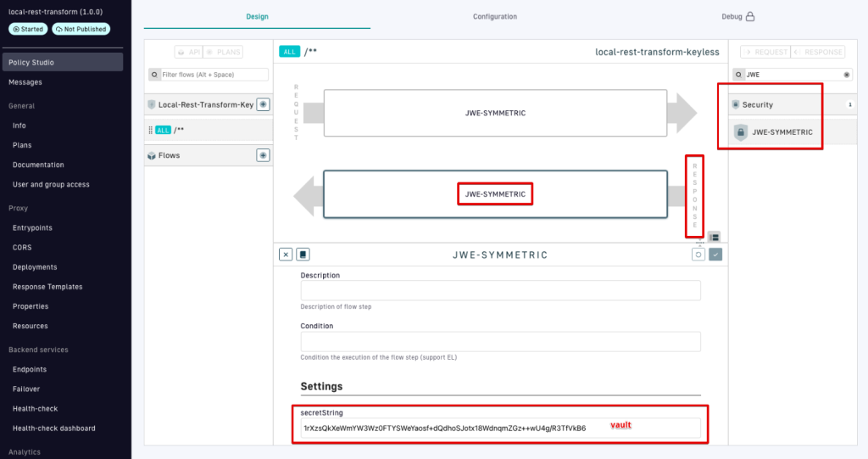
Task: Open the Policy Studio section
Action: click(x=62, y=62)
